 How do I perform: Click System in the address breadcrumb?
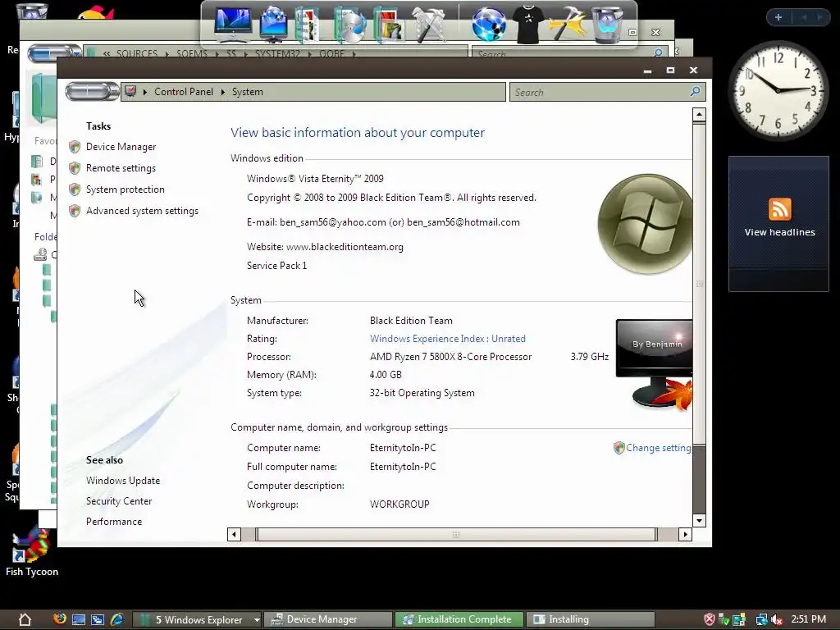pyautogui.click(x=248, y=92)
